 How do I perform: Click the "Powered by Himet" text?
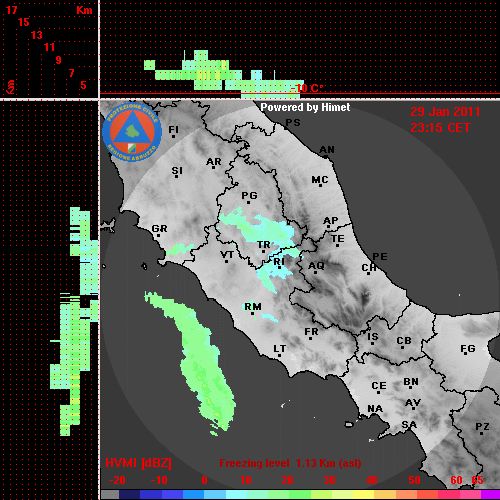305,107
